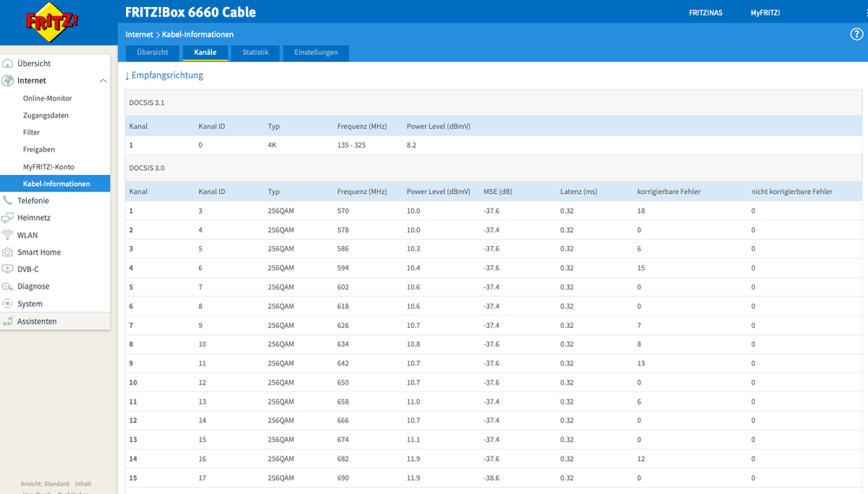The image size is (868, 494).
Task: Open Übersicht in the sidebar
Action: pos(34,63)
